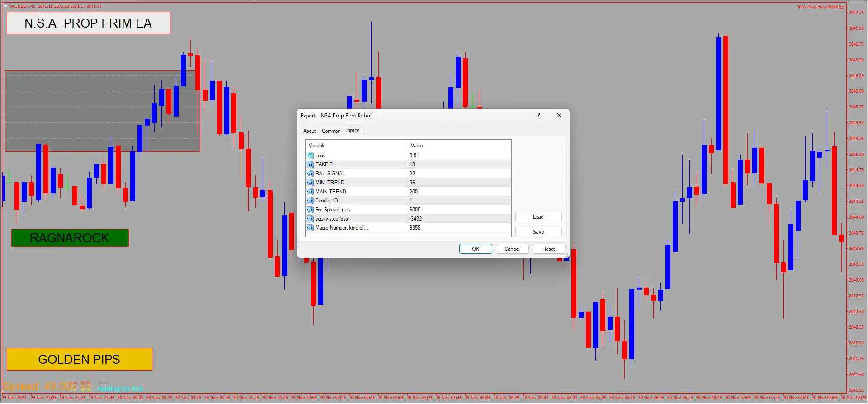Click the TAKE P row integer icon
868x404 pixels.
click(310, 164)
